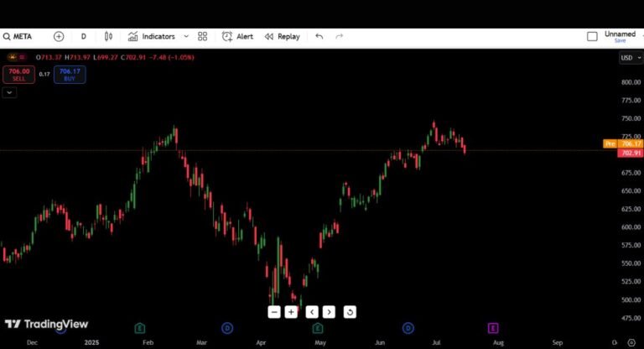Image resolution: width=644 pixels, height=349 pixels.
Task: Click the TradingView logo
Action: pyautogui.click(x=46, y=324)
